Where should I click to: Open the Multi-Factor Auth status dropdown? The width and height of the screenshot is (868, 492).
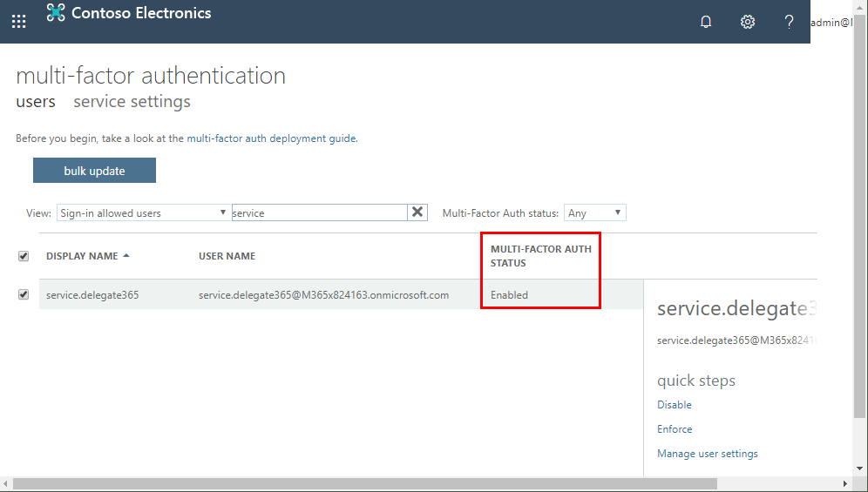(x=595, y=212)
